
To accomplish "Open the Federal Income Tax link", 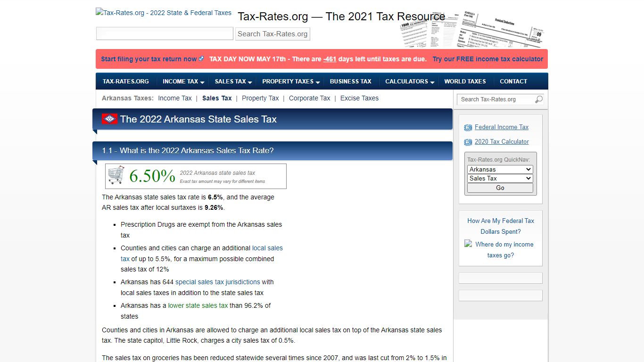I will 502,127.
